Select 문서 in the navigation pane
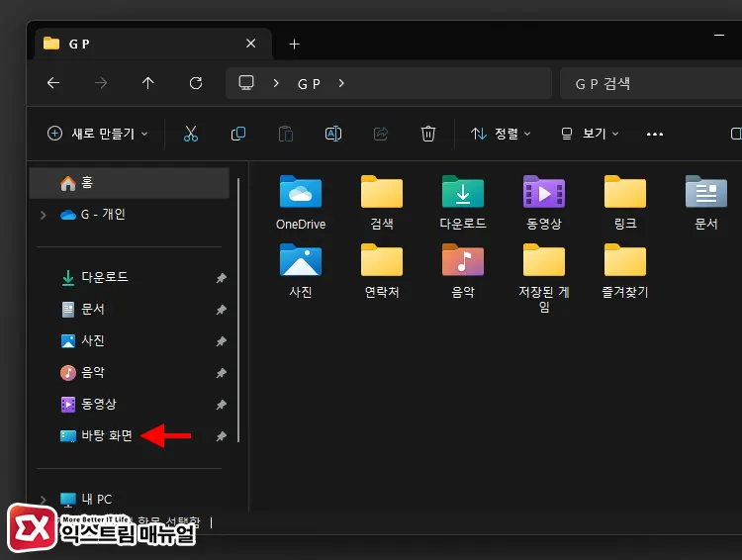Viewport: 742px width, 560px height. pyautogui.click(x=130, y=309)
